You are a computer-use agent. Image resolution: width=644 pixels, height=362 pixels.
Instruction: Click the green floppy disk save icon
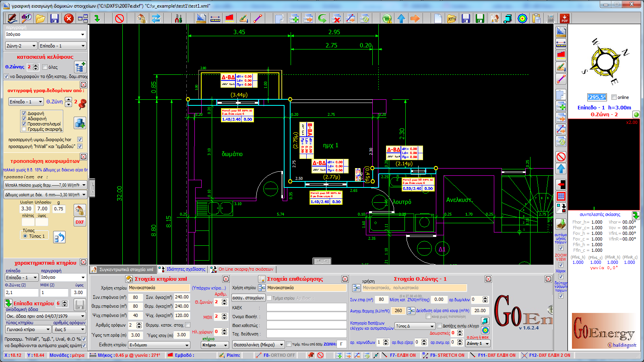pyautogui.click(x=479, y=19)
